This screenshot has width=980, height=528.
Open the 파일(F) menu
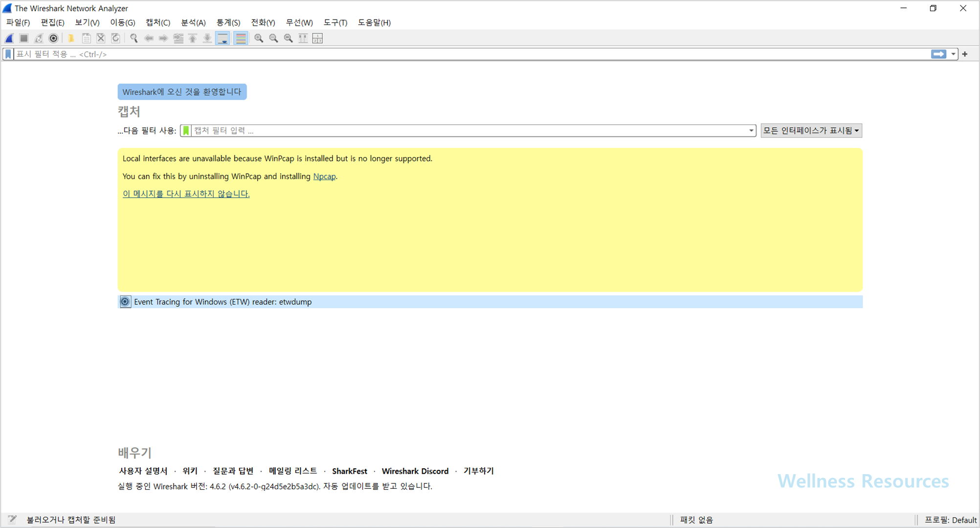(x=18, y=23)
